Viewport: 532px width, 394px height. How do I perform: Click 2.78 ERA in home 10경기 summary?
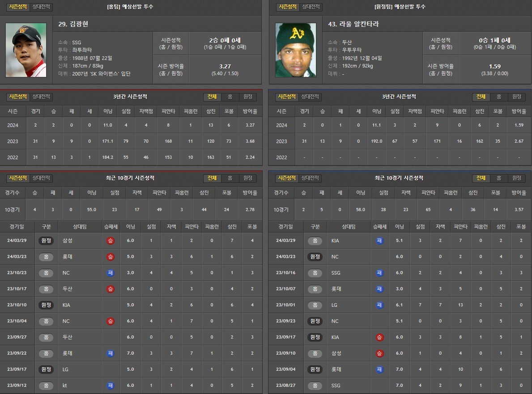(250, 210)
